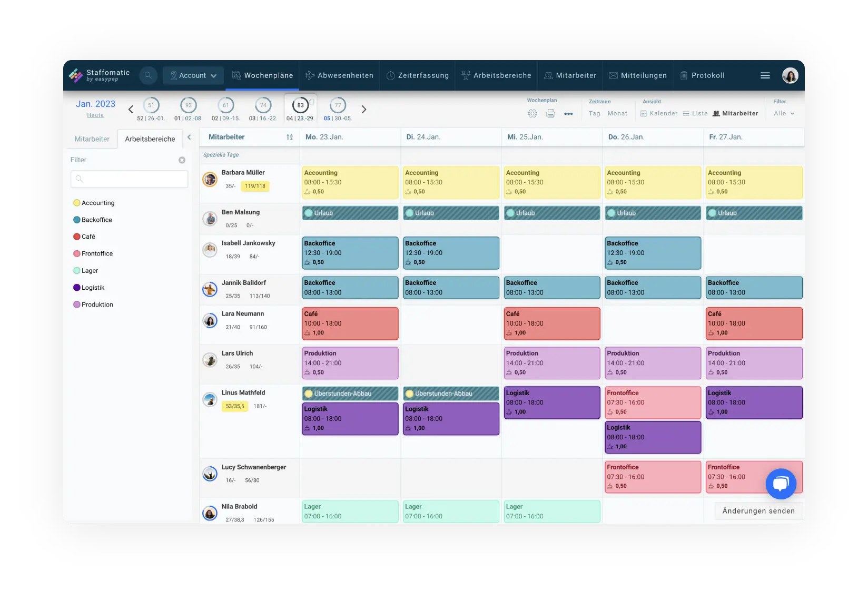This screenshot has height=590, width=868.
Task: Open the hamburger menu at top right
Action: click(765, 75)
